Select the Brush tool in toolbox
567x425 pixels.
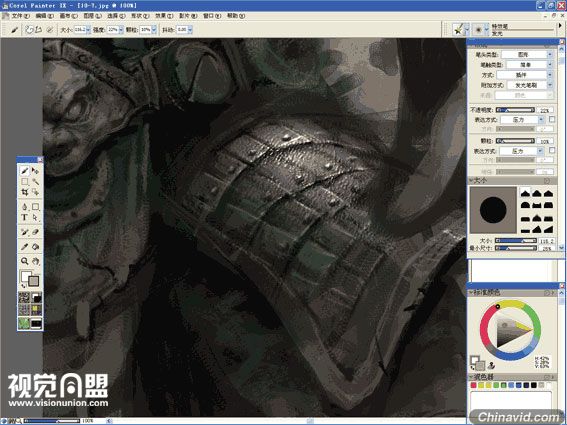pos(25,170)
